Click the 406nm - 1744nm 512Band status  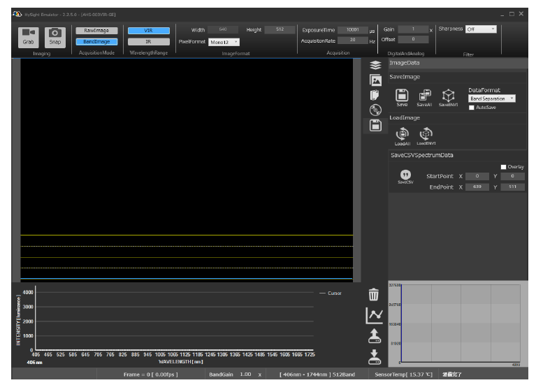tap(317, 375)
